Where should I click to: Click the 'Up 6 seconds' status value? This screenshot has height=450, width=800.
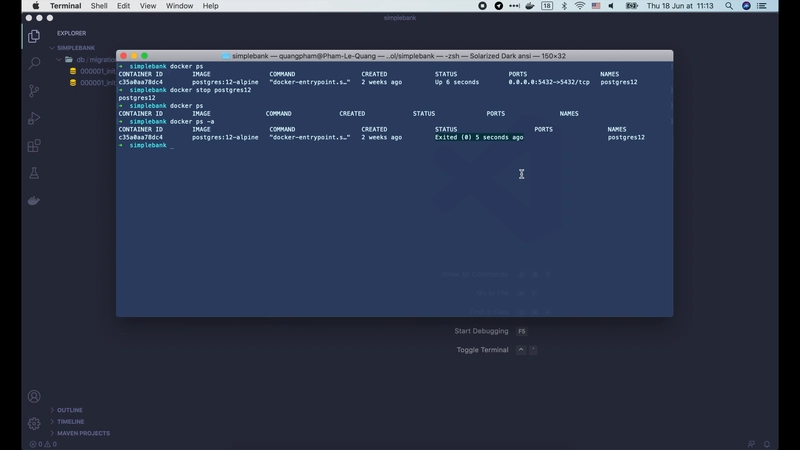point(457,82)
